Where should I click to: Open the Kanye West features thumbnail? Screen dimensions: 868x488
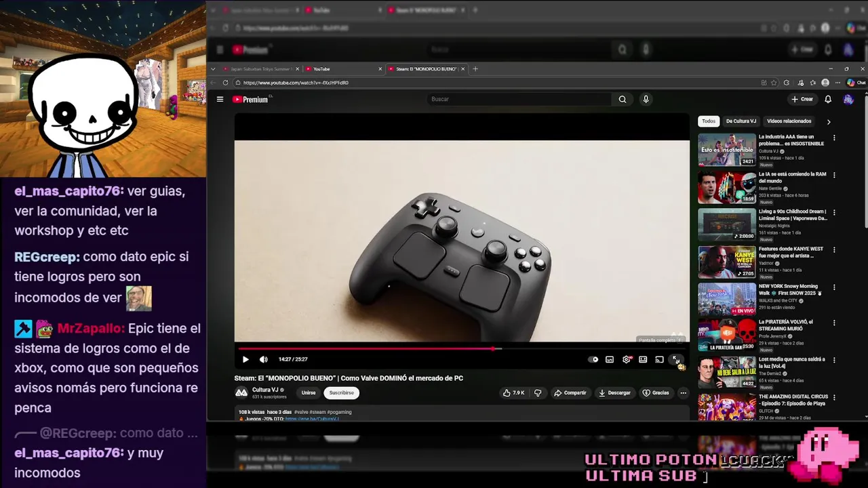[x=726, y=262]
